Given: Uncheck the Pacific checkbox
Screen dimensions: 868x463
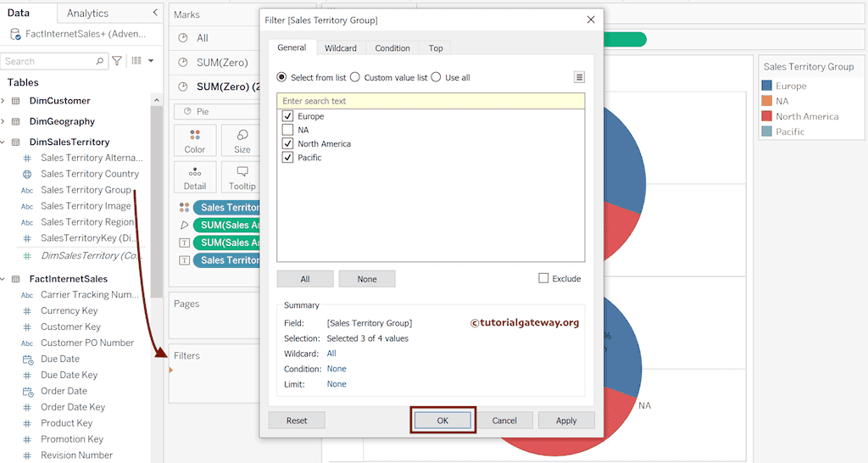Looking at the screenshot, I should 287,157.
